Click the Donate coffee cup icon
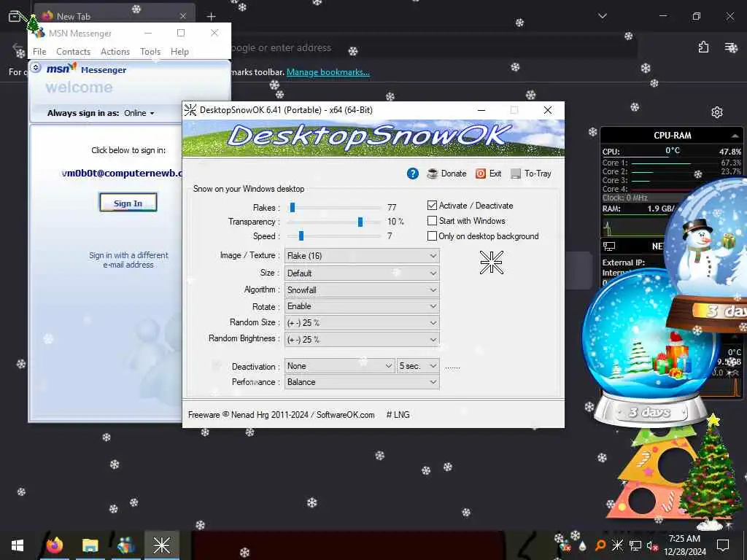This screenshot has height=560, width=747. (x=432, y=174)
